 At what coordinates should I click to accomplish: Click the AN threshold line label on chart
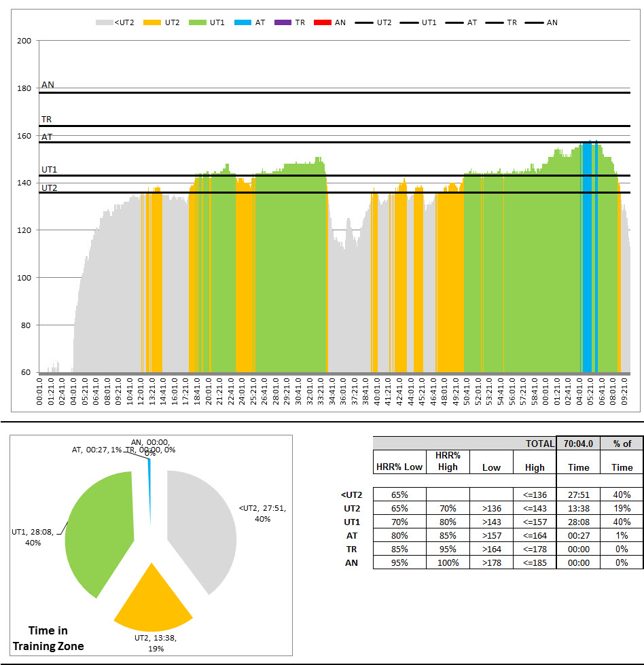tap(48, 85)
